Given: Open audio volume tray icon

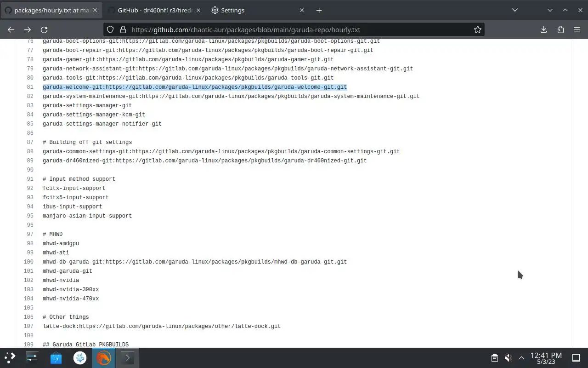Looking at the screenshot, I should pyautogui.click(x=508, y=358).
